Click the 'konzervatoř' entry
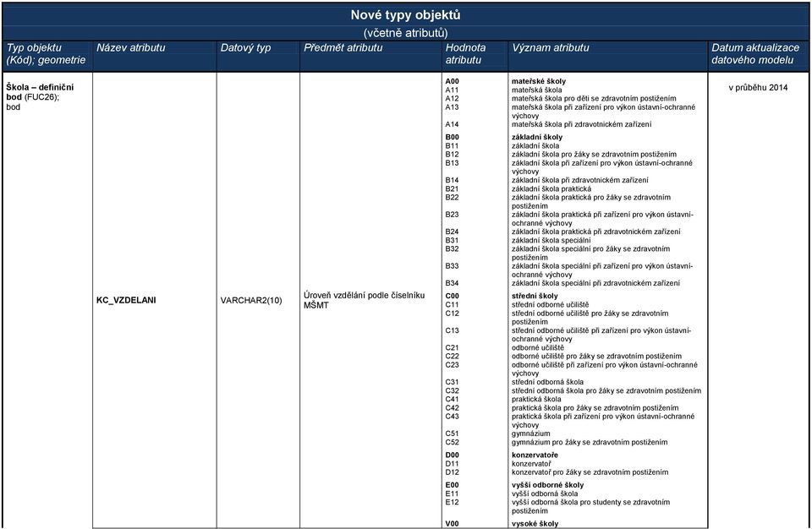This screenshot has height=529, width=812. 531,464
